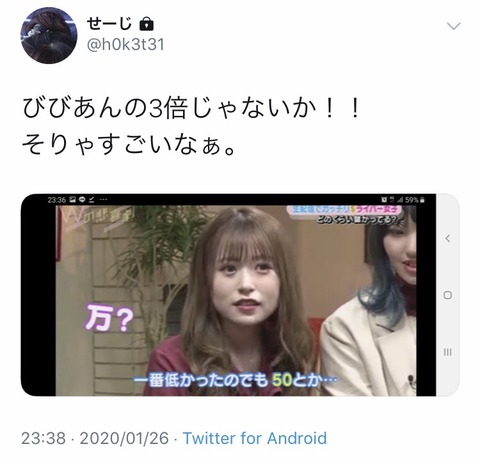Screen dimensions: 480x460
Task: Click the tweet text びびあんの3倍じゃないか！！
Action: point(192,109)
